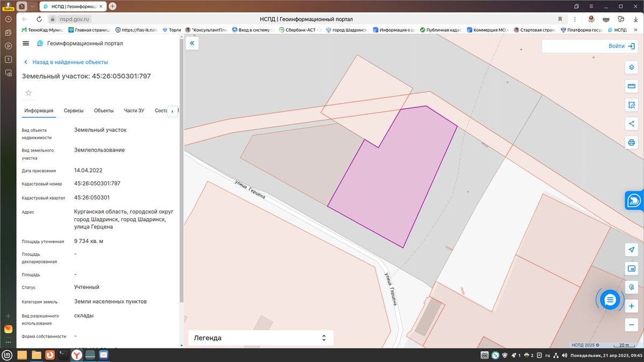
Task: Zoom in with the plus button
Action: pos(631,306)
